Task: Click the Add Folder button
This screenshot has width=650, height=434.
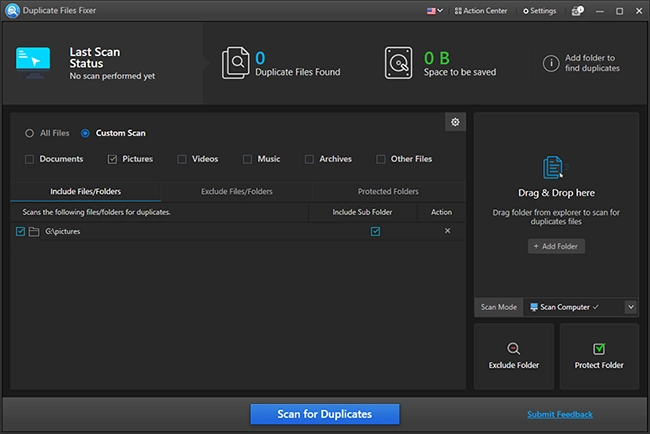Action: click(556, 246)
